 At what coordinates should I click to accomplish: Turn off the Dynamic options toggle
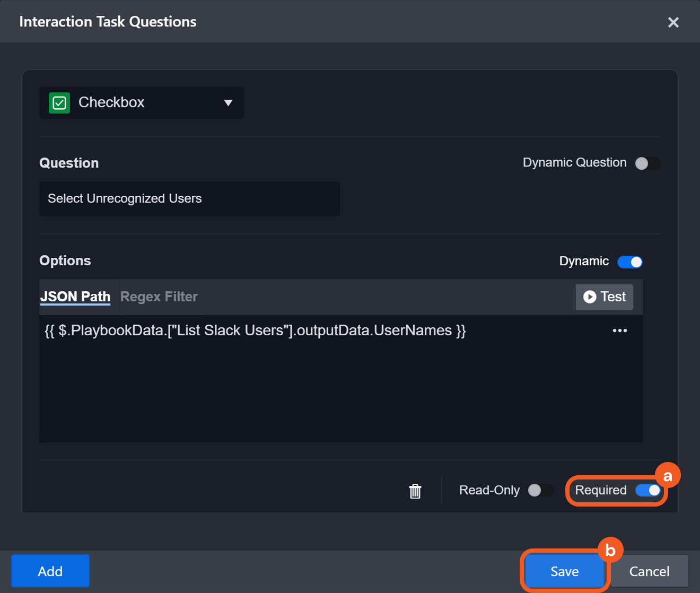(x=630, y=262)
